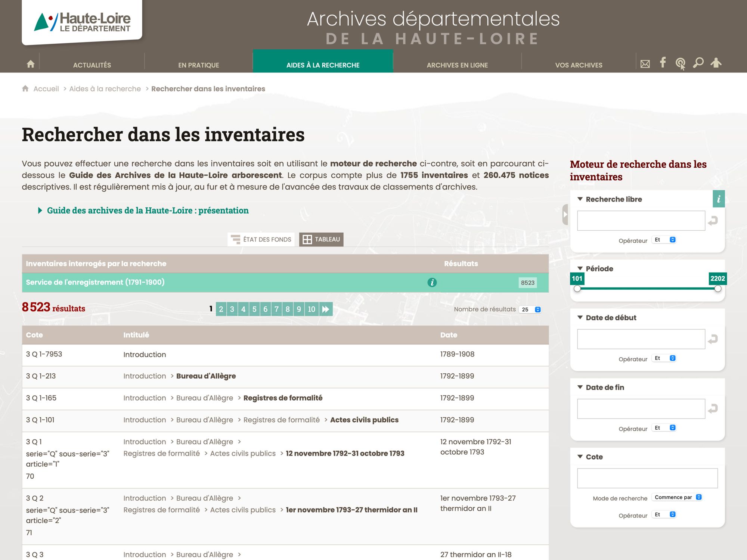The image size is (747, 560).
Task: Open Mode de recherche Commence par dropdown
Action: (x=678, y=497)
